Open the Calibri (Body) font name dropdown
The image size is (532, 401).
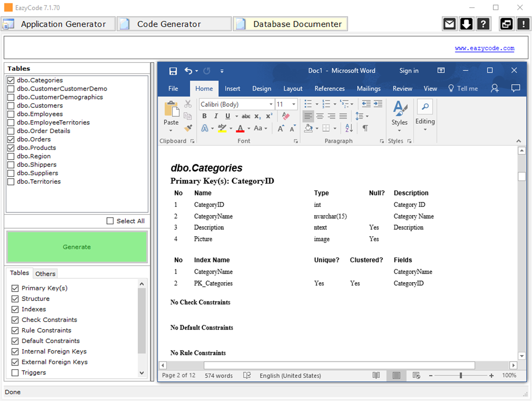(271, 104)
